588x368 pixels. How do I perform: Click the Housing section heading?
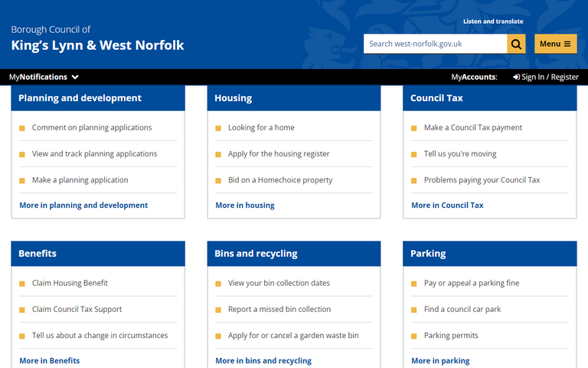coord(234,98)
